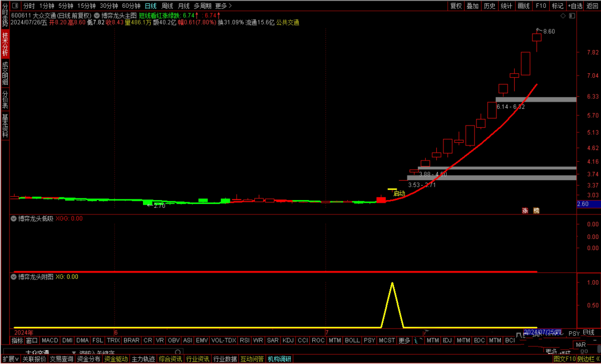Click circle icon before 博弈龙头低吸 label
Viewport: 601px width, 364px height.
[13, 218]
